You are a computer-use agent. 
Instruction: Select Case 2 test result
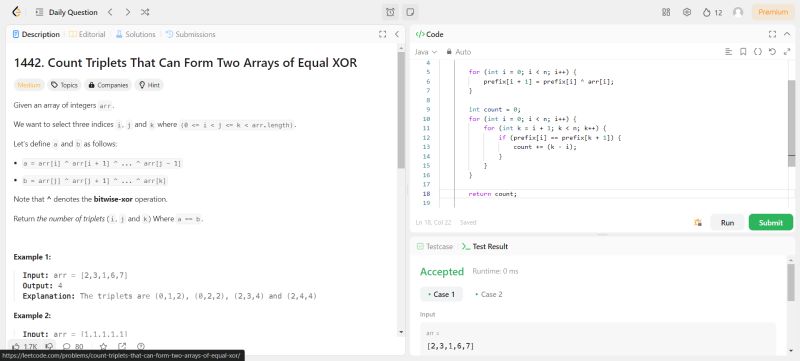point(489,294)
